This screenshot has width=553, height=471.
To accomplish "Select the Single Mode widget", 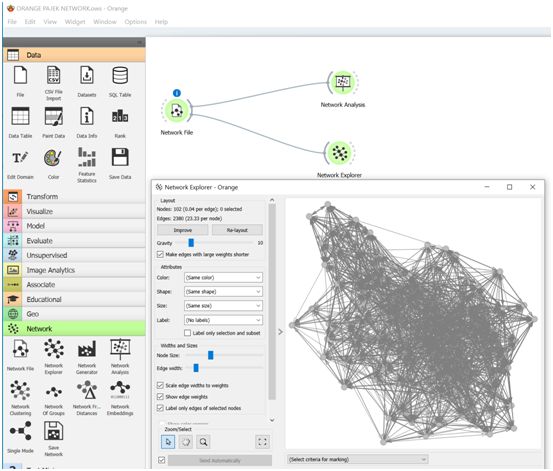I will coord(20,431).
